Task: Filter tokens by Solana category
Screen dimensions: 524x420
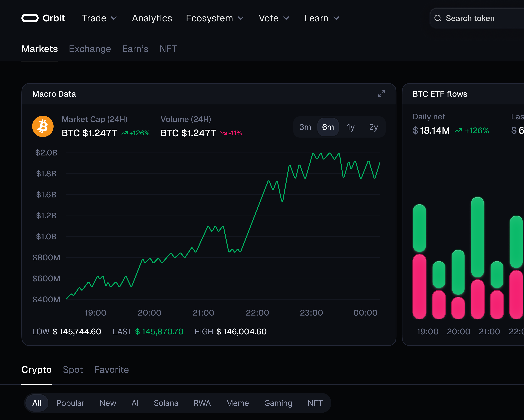Action: click(x=166, y=403)
